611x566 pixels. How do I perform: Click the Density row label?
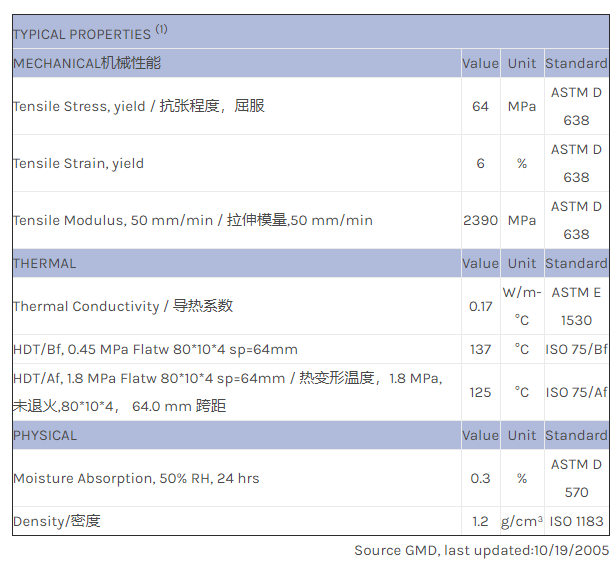point(57,521)
